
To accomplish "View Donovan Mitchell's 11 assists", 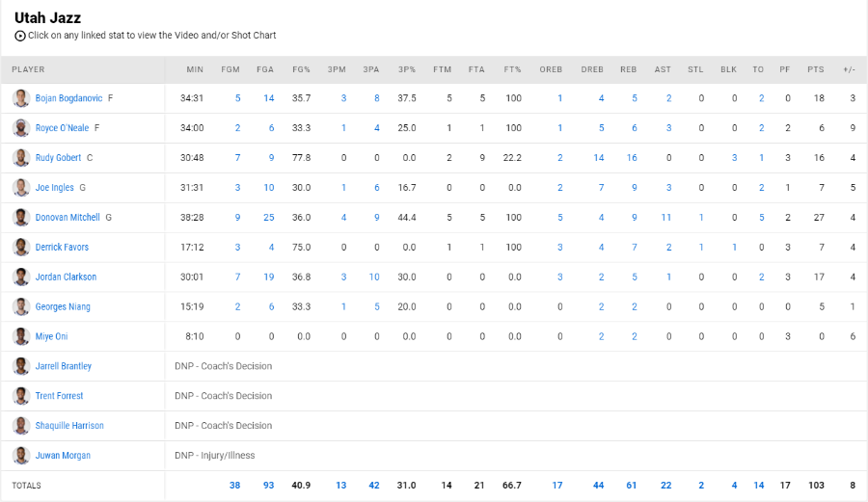I will pyautogui.click(x=665, y=217).
